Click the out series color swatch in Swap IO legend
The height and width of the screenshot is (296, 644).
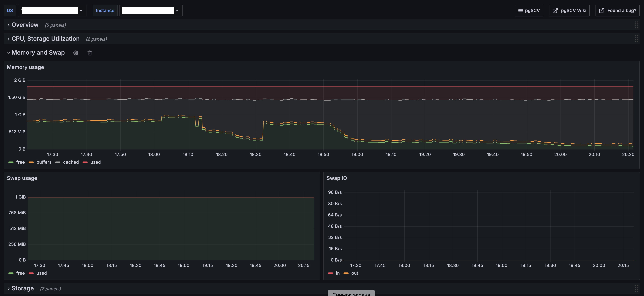(x=346, y=273)
